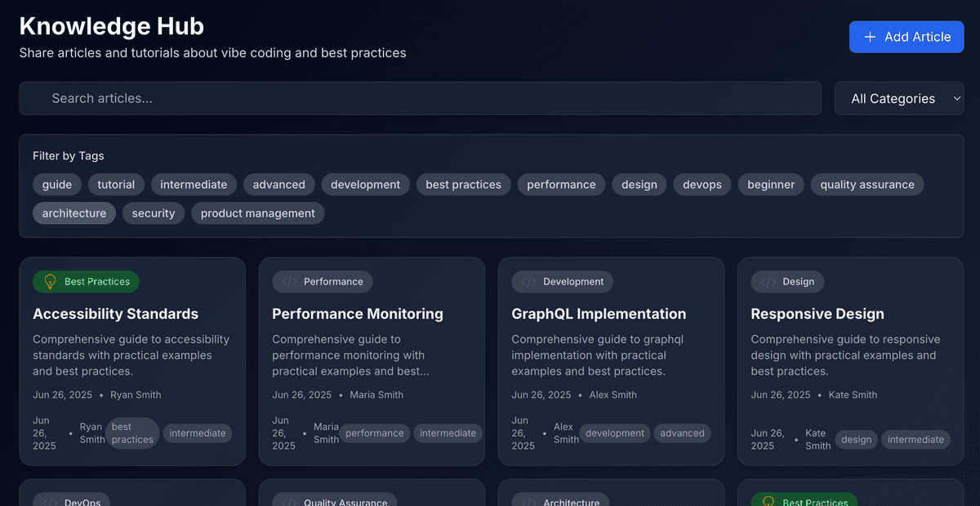This screenshot has height=506, width=980.
Task: Click GraphQL Implementation card description text
Action: coord(597,355)
